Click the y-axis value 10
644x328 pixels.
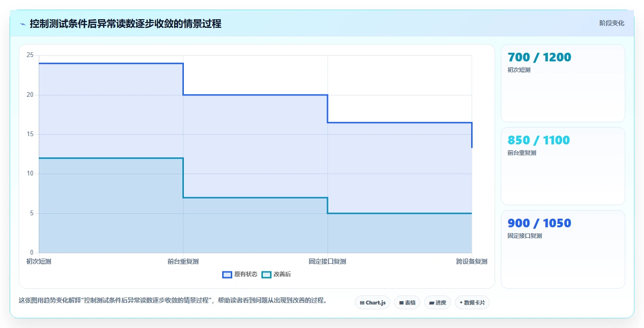pos(30,174)
